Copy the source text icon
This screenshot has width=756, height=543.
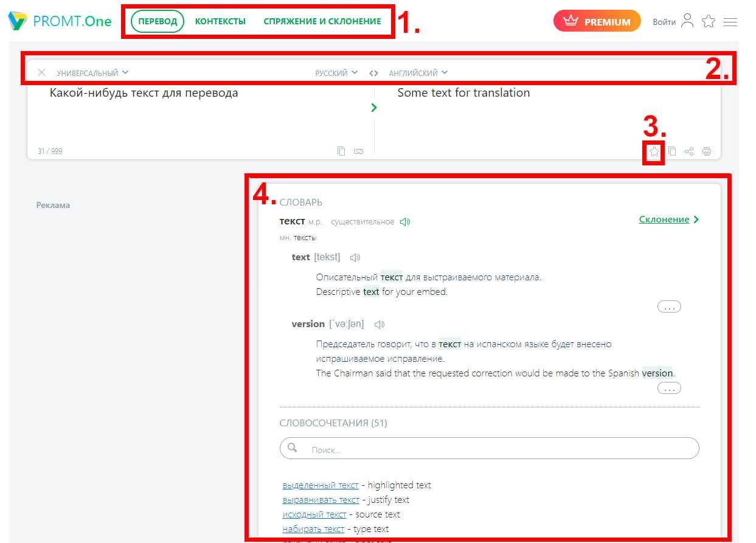(x=341, y=151)
